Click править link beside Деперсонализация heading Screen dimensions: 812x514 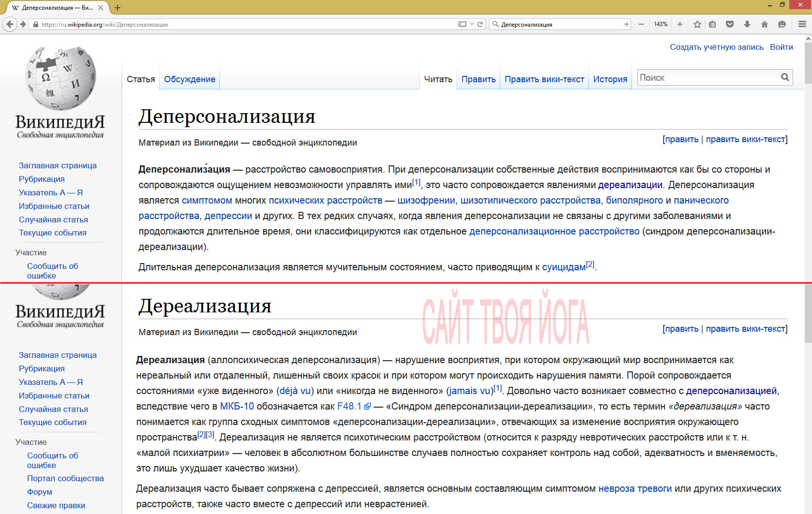[682, 139]
